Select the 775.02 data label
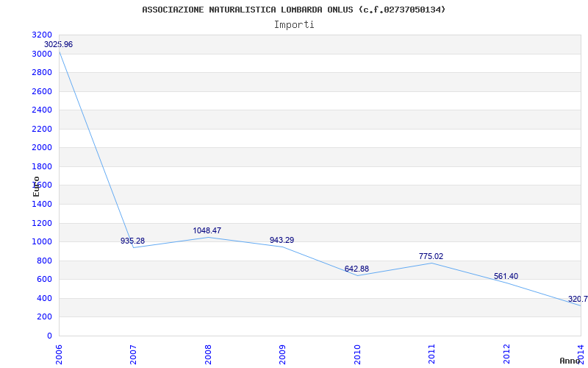The height and width of the screenshot is (368, 588). click(431, 256)
